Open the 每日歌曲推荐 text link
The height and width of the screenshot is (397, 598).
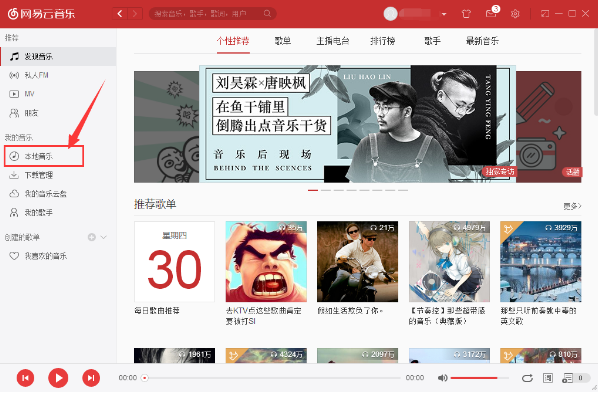point(157,311)
